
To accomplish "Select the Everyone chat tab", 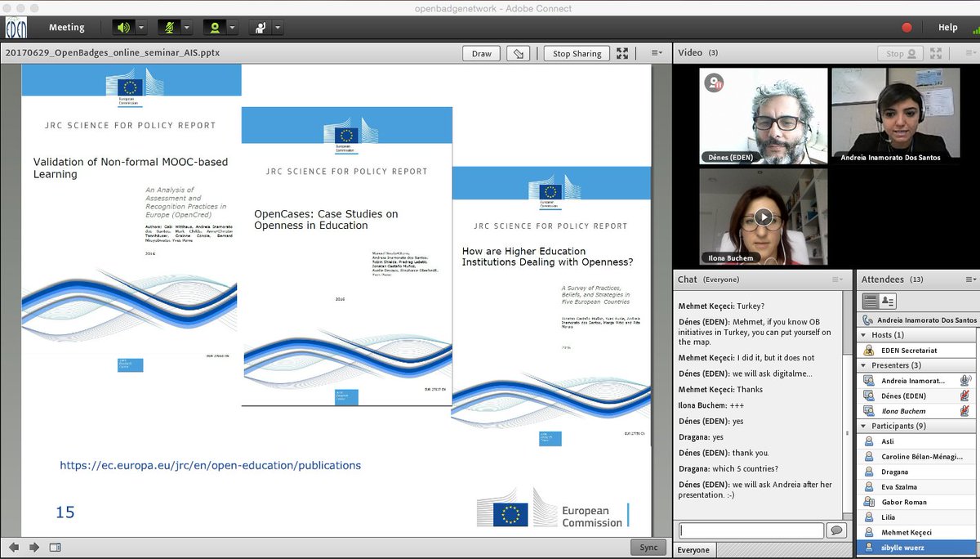I will coord(694,550).
